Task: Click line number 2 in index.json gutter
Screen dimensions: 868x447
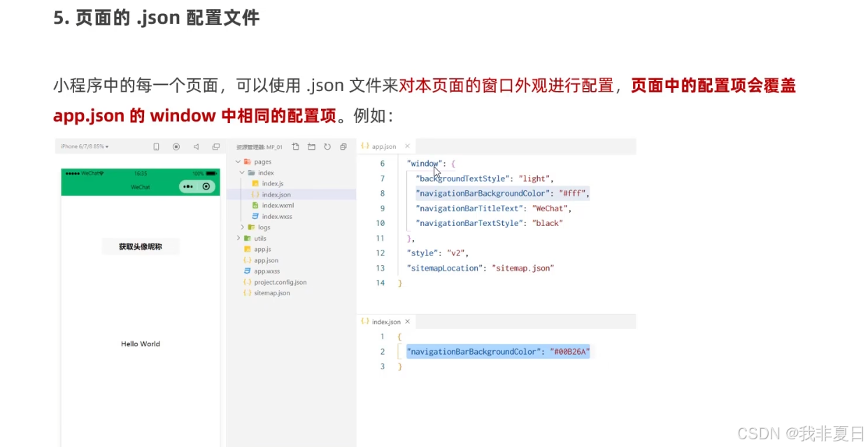Action: [x=383, y=352]
